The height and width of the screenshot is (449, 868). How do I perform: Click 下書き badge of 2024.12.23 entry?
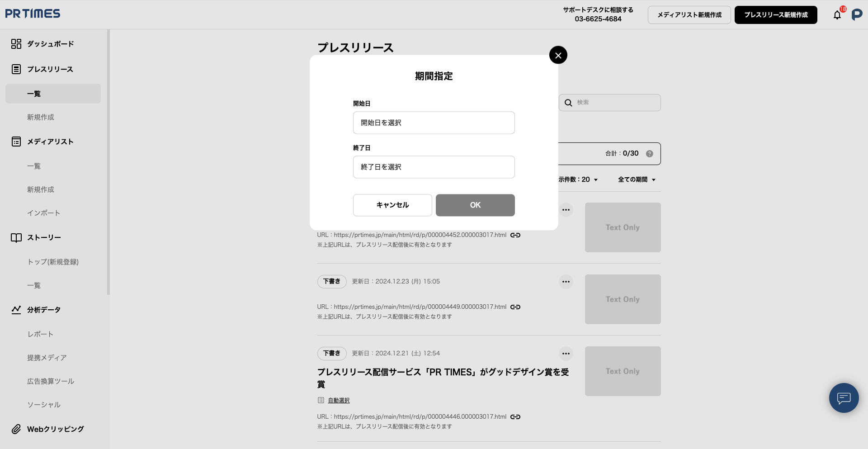tap(332, 281)
